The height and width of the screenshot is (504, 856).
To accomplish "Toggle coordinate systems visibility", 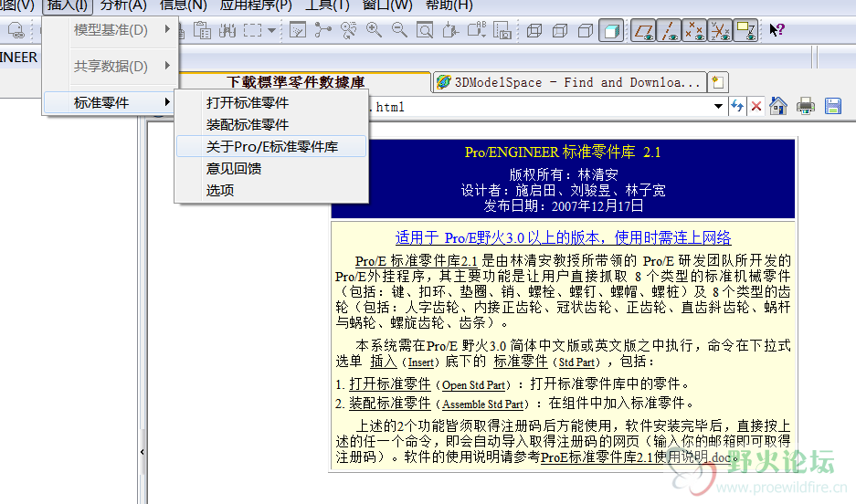I will 720,30.
